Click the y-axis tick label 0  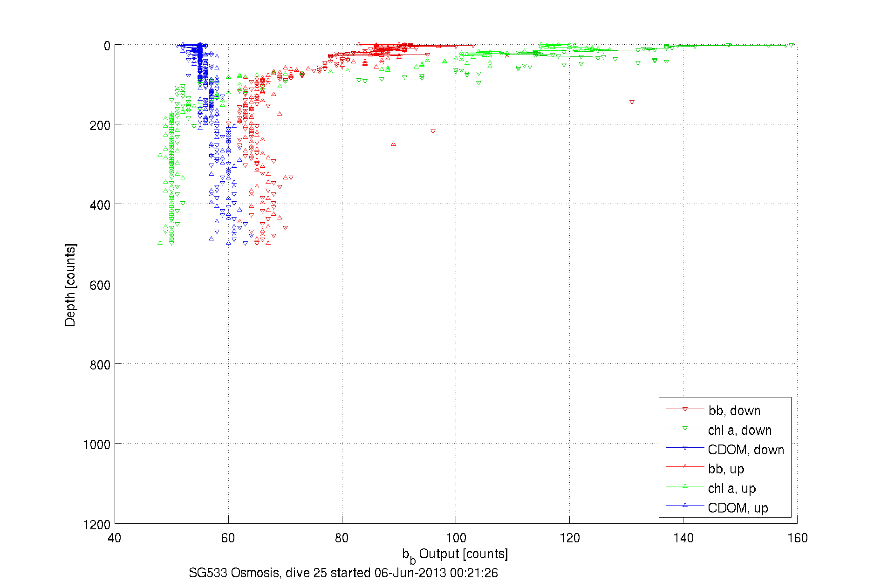click(107, 46)
